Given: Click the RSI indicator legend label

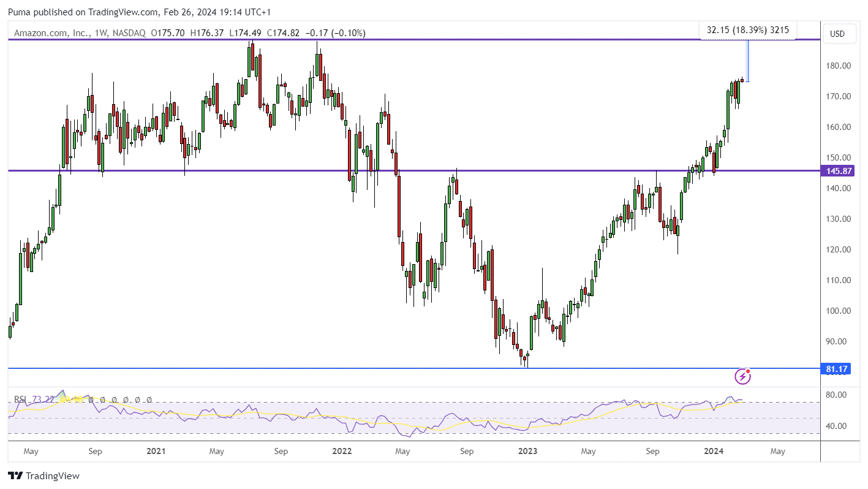Looking at the screenshot, I should click(x=20, y=400).
